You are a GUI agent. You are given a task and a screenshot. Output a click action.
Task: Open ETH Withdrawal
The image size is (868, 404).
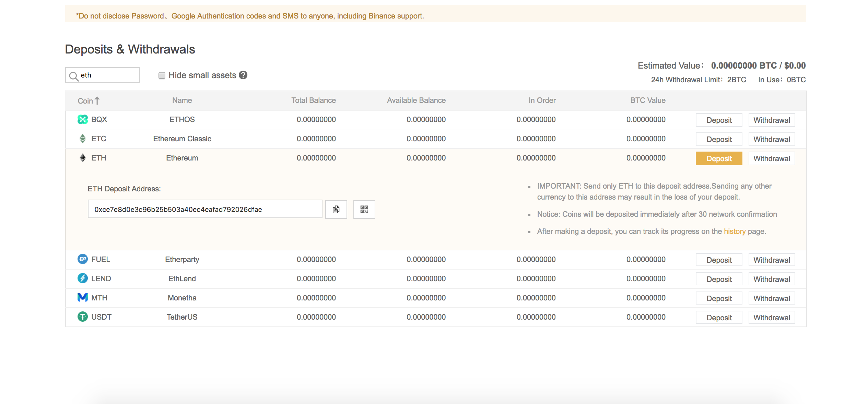coord(772,158)
